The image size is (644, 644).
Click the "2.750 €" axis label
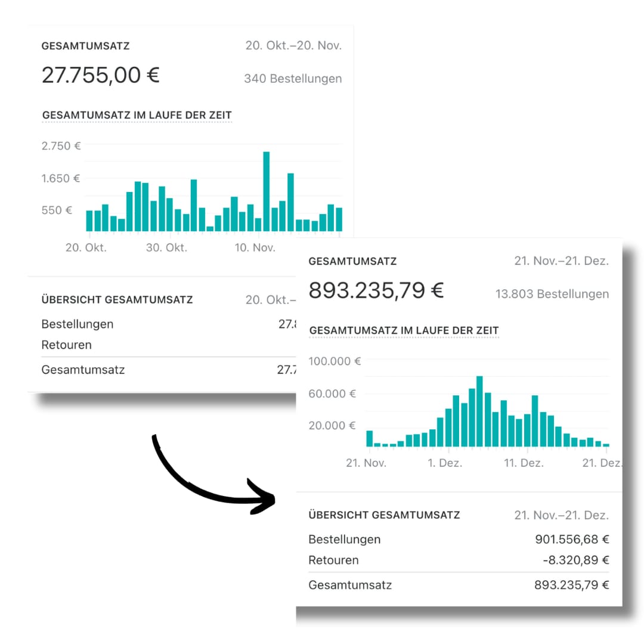[x=61, y=146]
